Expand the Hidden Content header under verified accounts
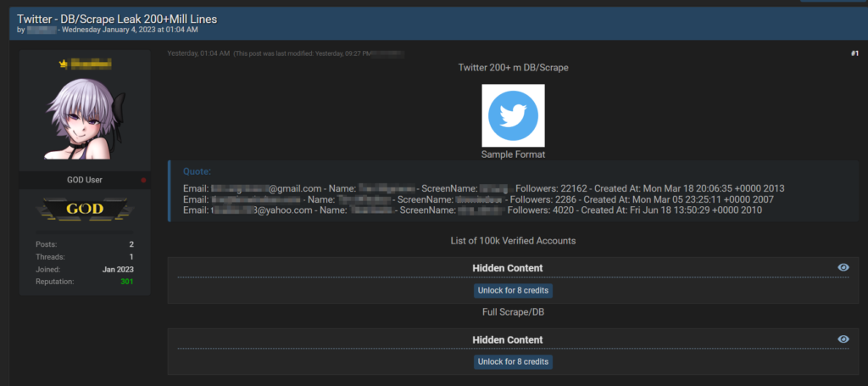This screenshot has width=868, height=386. [x=507, y=268]
